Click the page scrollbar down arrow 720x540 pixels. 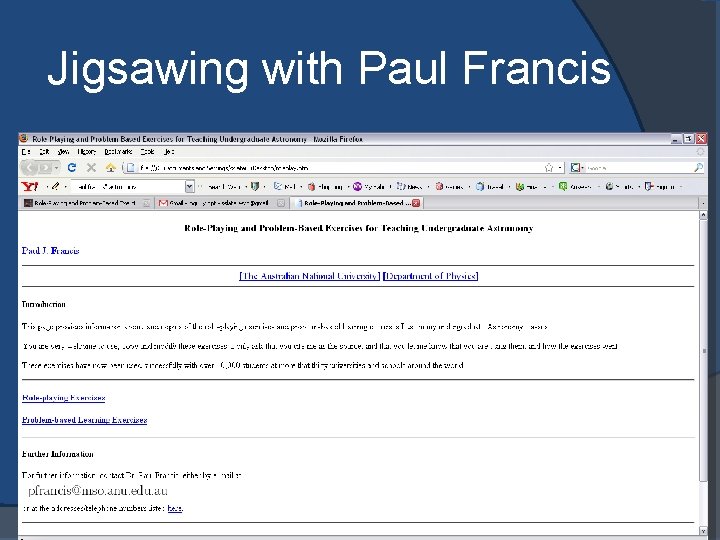[x=703, y=530]
